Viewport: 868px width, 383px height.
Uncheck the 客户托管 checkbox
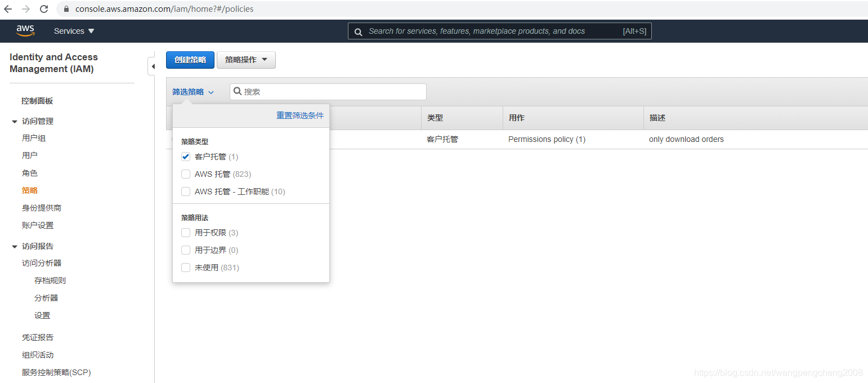(186, 157)
